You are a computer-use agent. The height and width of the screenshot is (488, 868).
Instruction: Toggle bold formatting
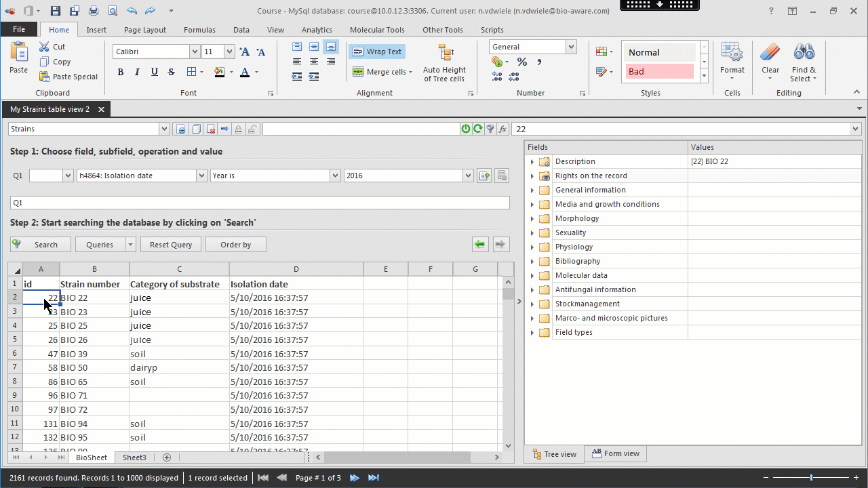click(x=121, y=72)
